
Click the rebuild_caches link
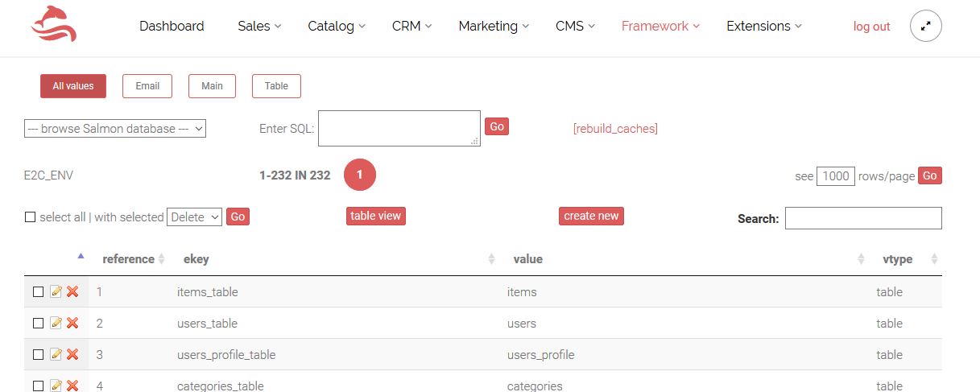(x=615, y=128)
